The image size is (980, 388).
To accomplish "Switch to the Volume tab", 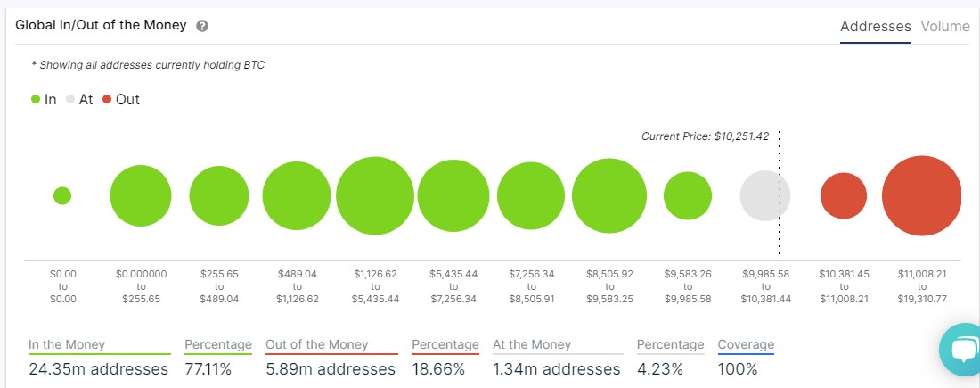I will tap(944, 27).
